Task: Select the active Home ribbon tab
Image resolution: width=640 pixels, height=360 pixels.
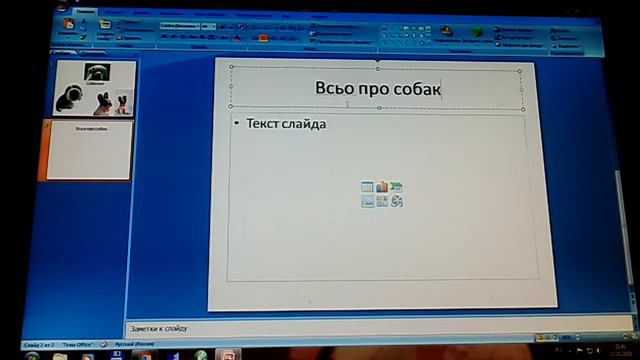Action: tap(84, 12)
